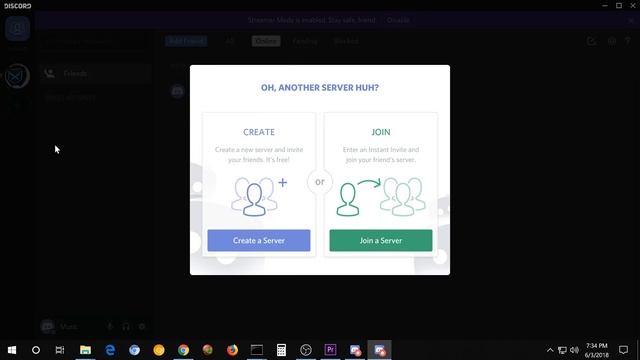Open the mentions icon in header

(x=612, y=41)
